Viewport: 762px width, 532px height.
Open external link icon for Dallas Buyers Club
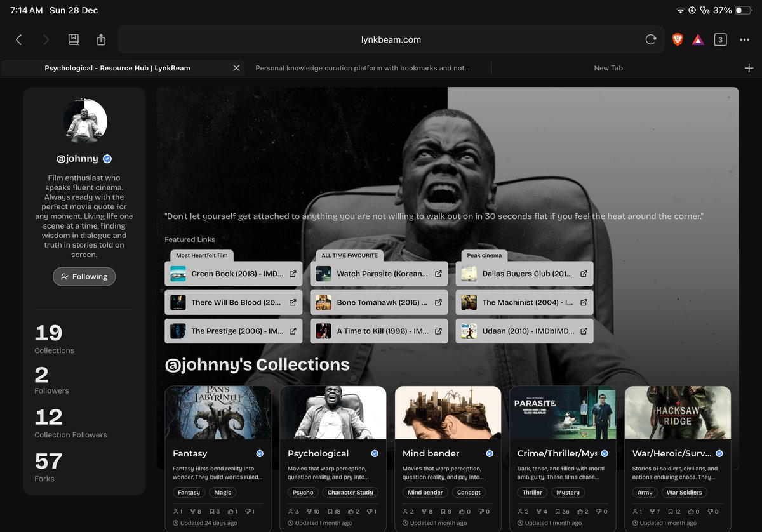(584, 274)
